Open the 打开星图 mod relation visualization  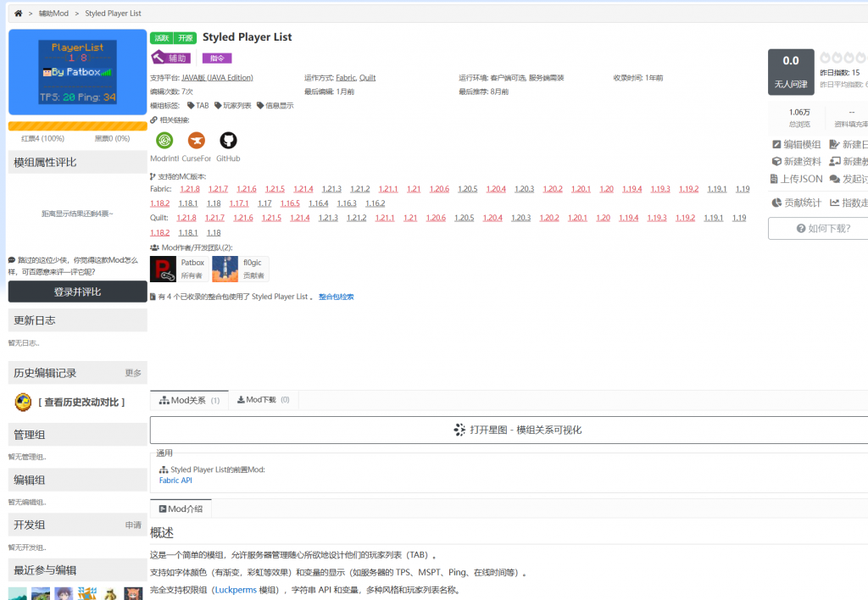pyautogui.click(x=518, y=430)
